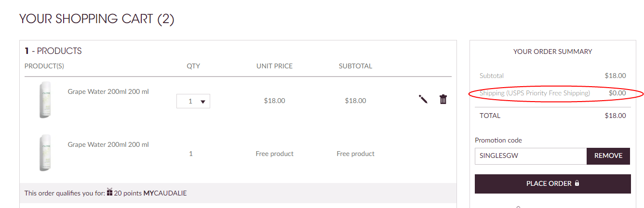Screen dimensions: 644x208
Task: Click the 1 - Products section header
Action: point(53,51)
